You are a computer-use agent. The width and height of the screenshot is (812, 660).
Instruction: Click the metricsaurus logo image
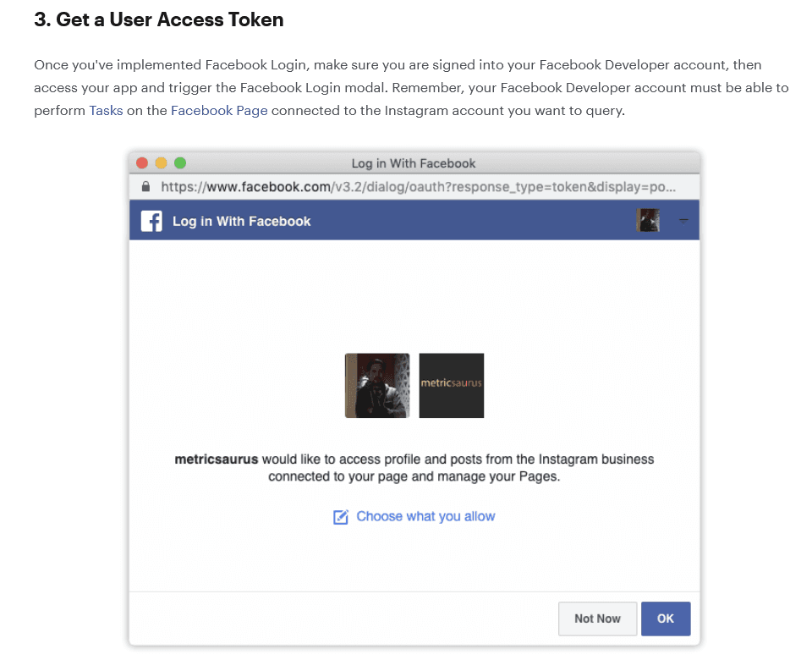tap(451, 385)
